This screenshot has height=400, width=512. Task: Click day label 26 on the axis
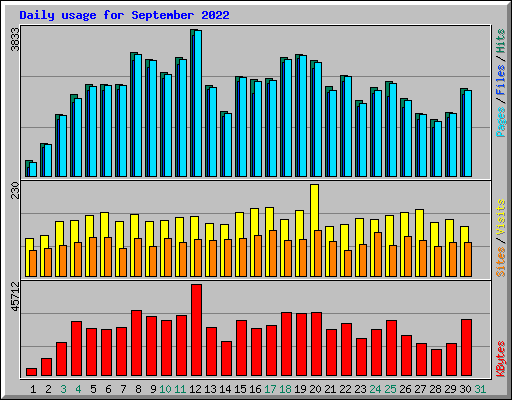[405, 389]
